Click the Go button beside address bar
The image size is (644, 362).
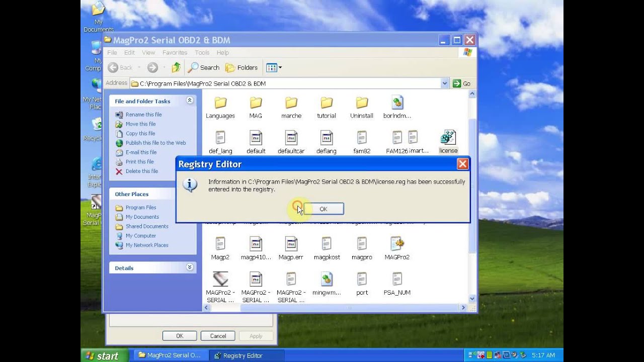click(462, 83)
